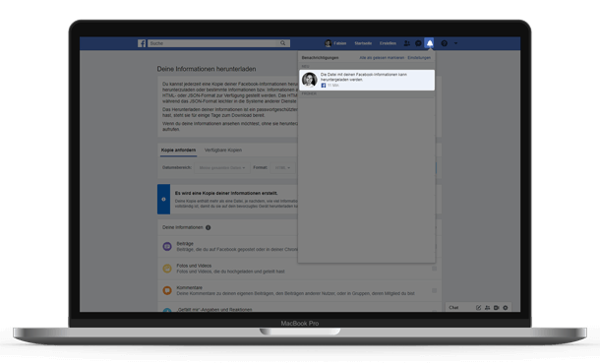Create a new group from chat bar

click(487, 308)
